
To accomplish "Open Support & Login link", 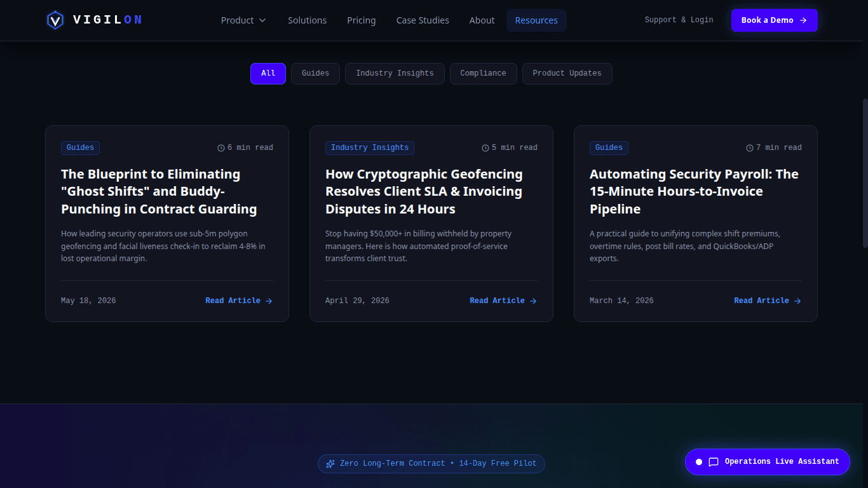I will coord(679,20).
